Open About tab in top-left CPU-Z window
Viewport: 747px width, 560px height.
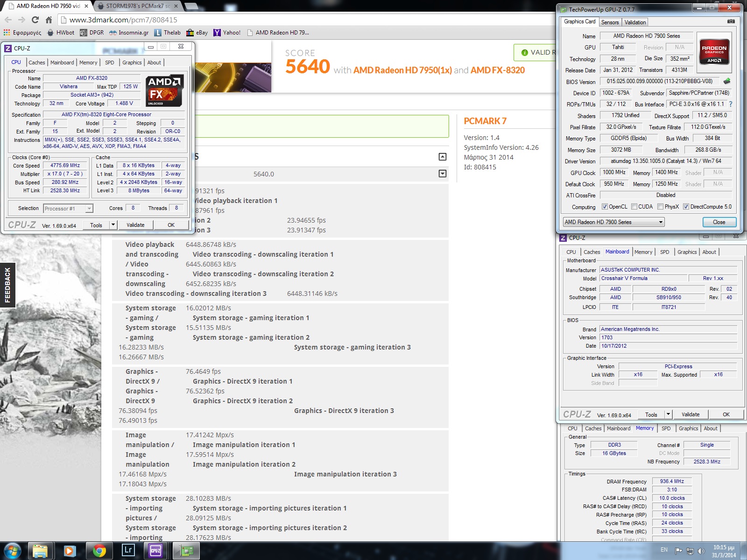coord(154,63)
